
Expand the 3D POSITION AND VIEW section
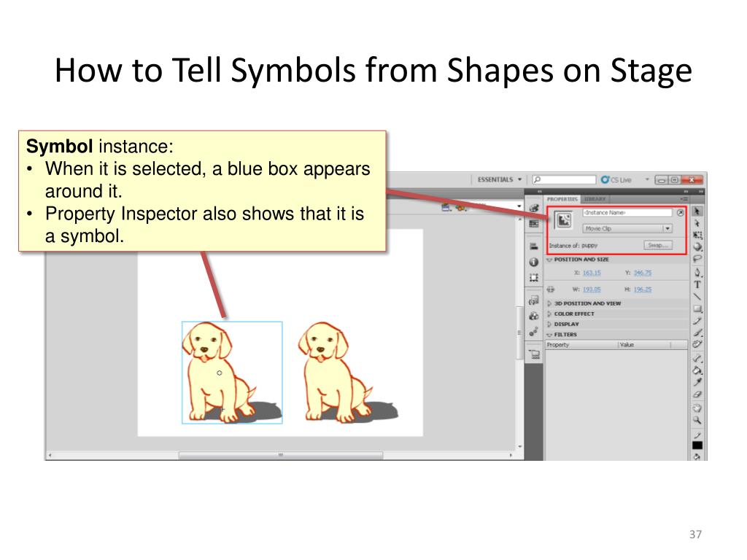pyautogui.click(x=549, y=303)
